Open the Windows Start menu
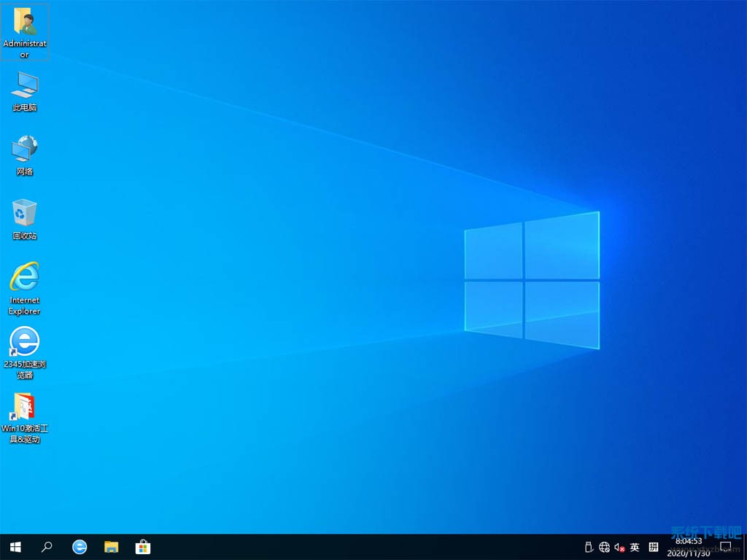 pyautogui.click(x=15, y=547)
